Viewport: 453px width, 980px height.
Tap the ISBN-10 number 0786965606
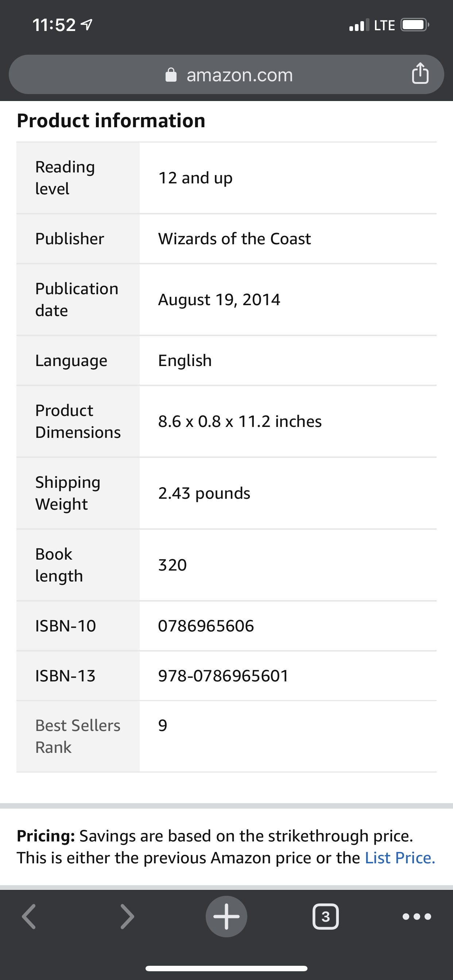[x=206, y=626]
